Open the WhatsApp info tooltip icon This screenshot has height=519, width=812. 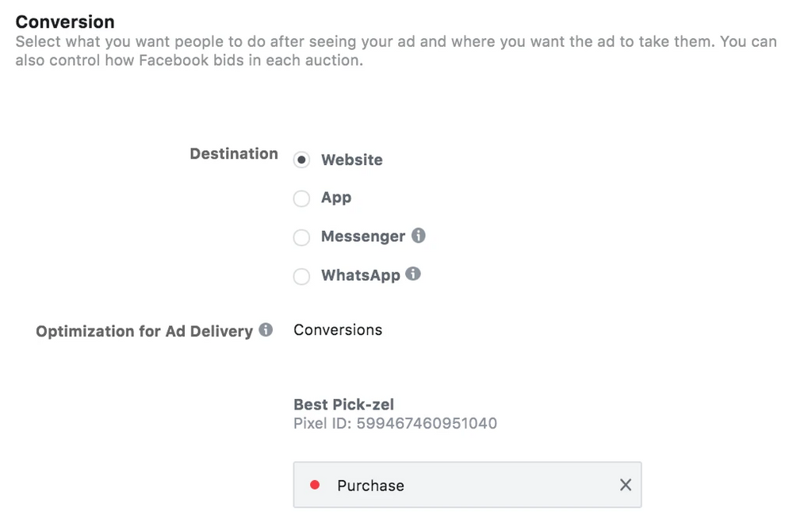point(412,274)
